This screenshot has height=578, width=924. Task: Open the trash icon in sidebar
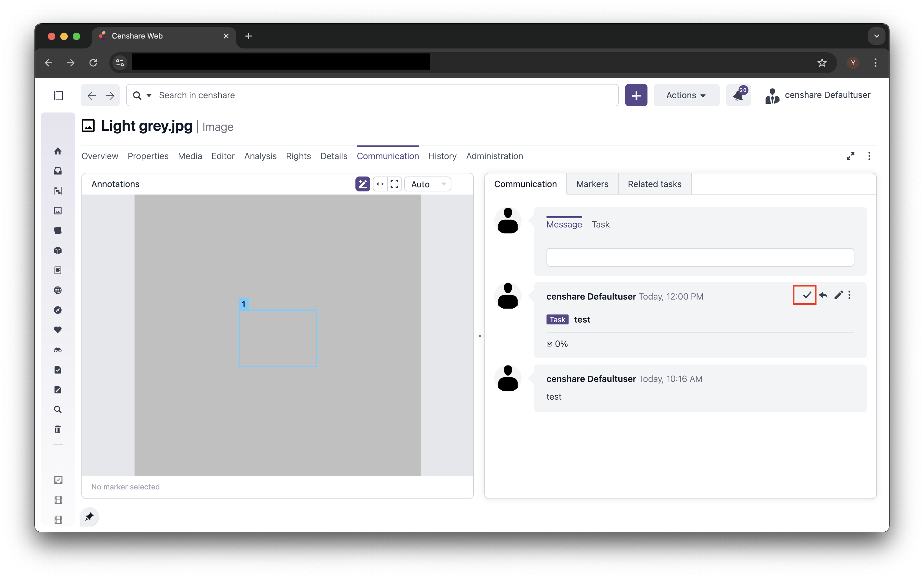pyautogui.click(x=58, y=429)
